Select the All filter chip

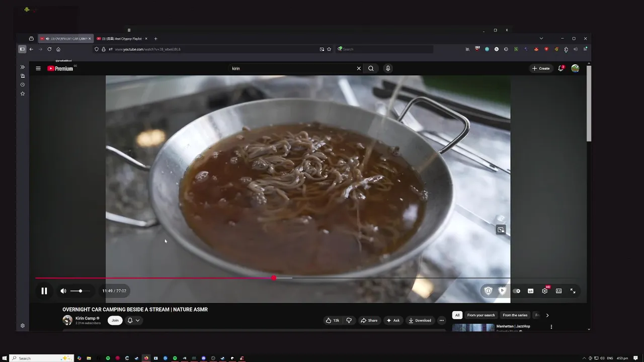[457, 315]
